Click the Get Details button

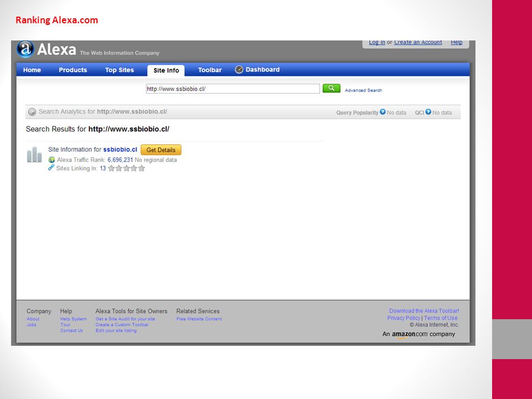(x=161, y=150)
